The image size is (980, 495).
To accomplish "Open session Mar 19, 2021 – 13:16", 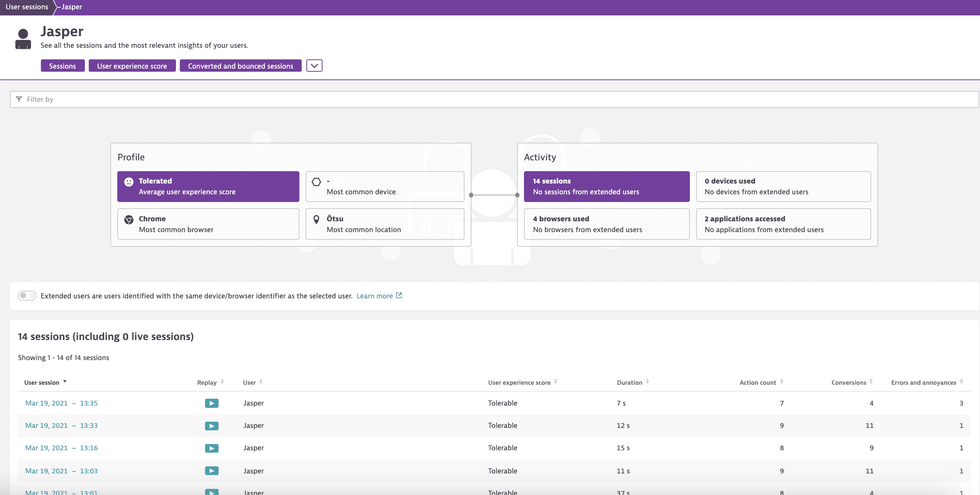I will (x=61, y=448).
